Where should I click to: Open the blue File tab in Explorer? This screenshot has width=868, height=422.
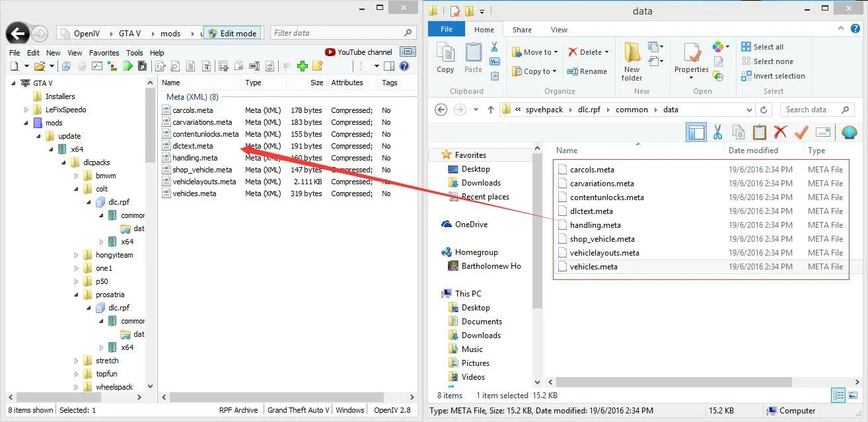[x=447, y=30]
